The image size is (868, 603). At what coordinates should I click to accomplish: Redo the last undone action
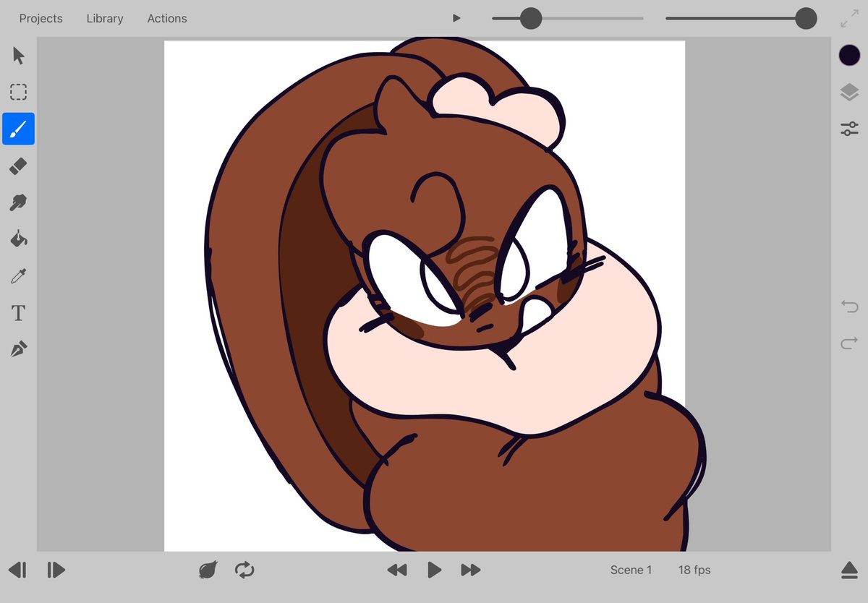coord(849,343)
